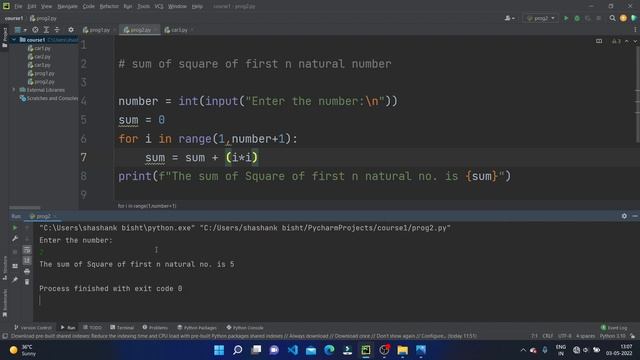Toggle the Structure tool window sidebar button

pyautogui.click(x=4, y=267)
